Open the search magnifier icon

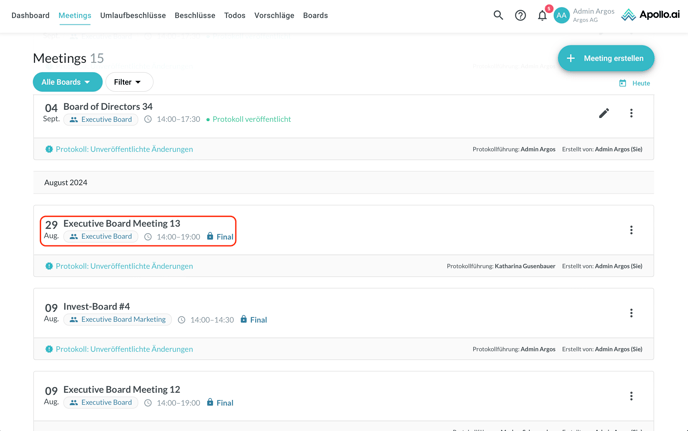[498, 15]
